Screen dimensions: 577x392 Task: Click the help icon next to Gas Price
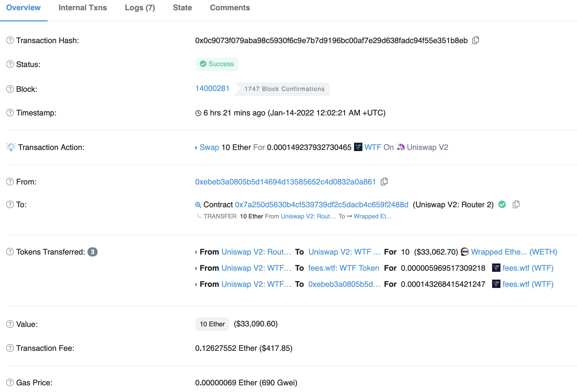(x=10, y=383)
